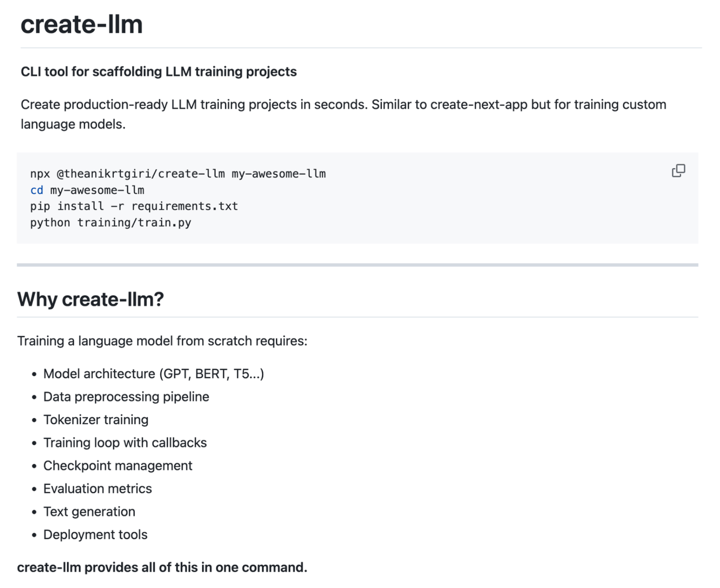Click the 'cd my-awesome-llm' code line

click(x=87, y=190)
